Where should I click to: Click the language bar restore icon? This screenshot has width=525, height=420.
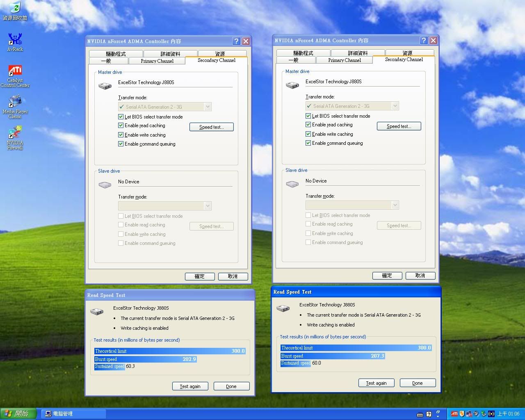(x=438, y=412)
